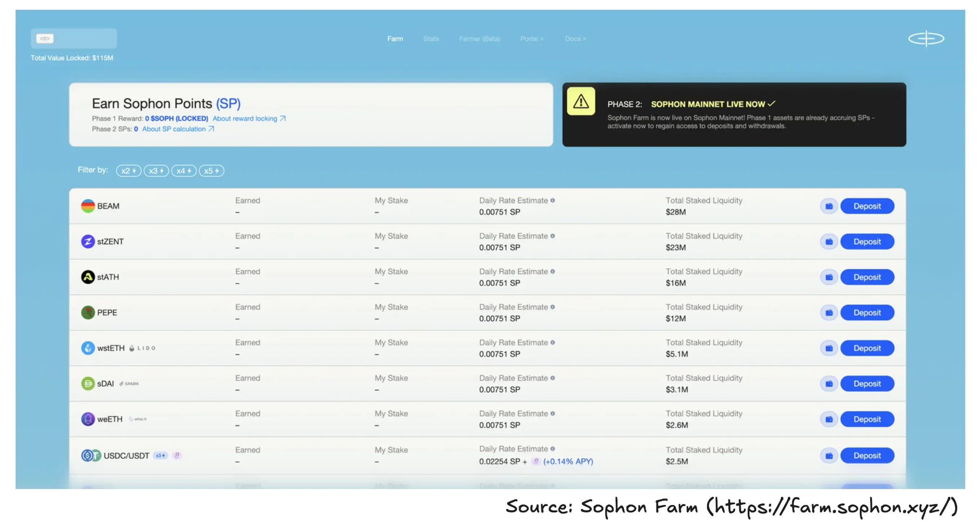Switch to the Stats tab
This screenshot has width=980, height=527.
pos(431,39)
